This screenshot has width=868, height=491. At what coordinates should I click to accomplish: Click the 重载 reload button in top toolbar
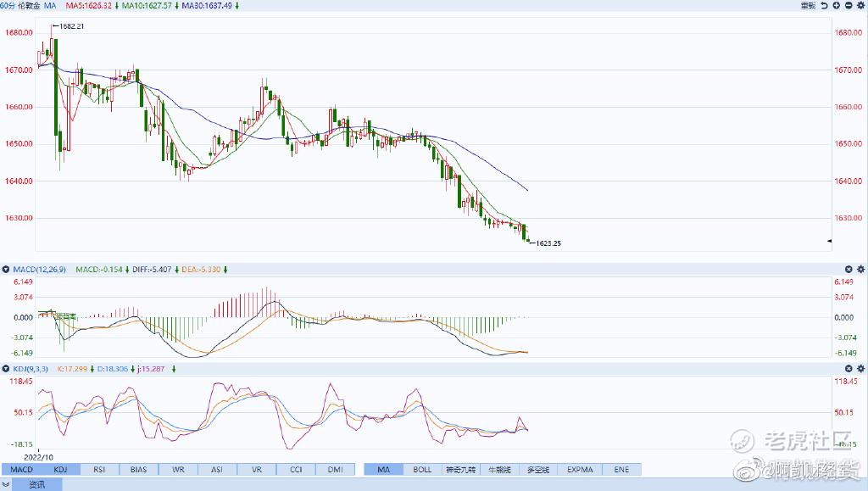(x=808, y=6)
